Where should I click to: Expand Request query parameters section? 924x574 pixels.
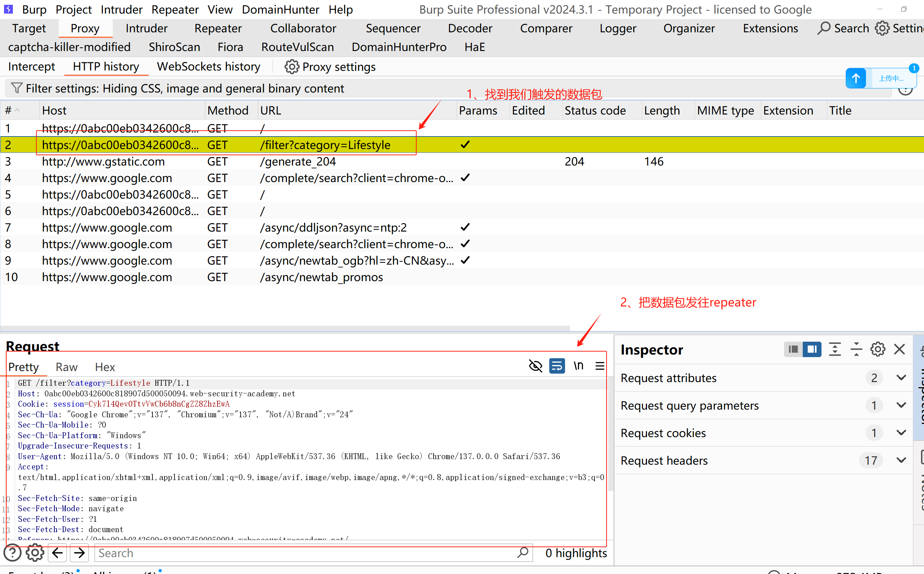[901, 405]
